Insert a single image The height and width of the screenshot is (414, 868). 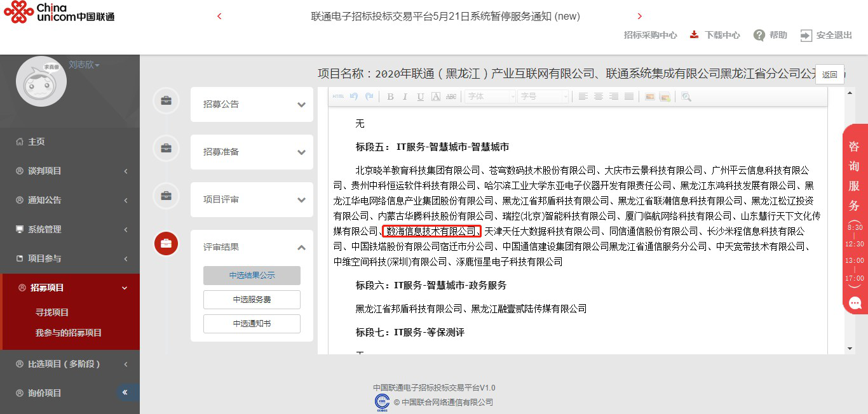pos(649,97)
